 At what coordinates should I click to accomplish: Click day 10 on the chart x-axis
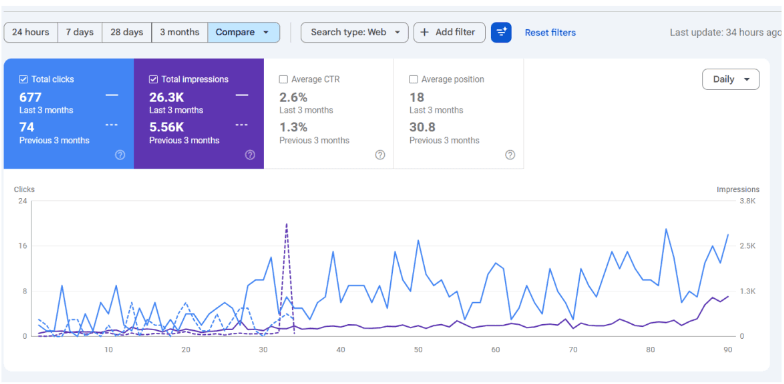pyautogui.click(x=108, y=350)
